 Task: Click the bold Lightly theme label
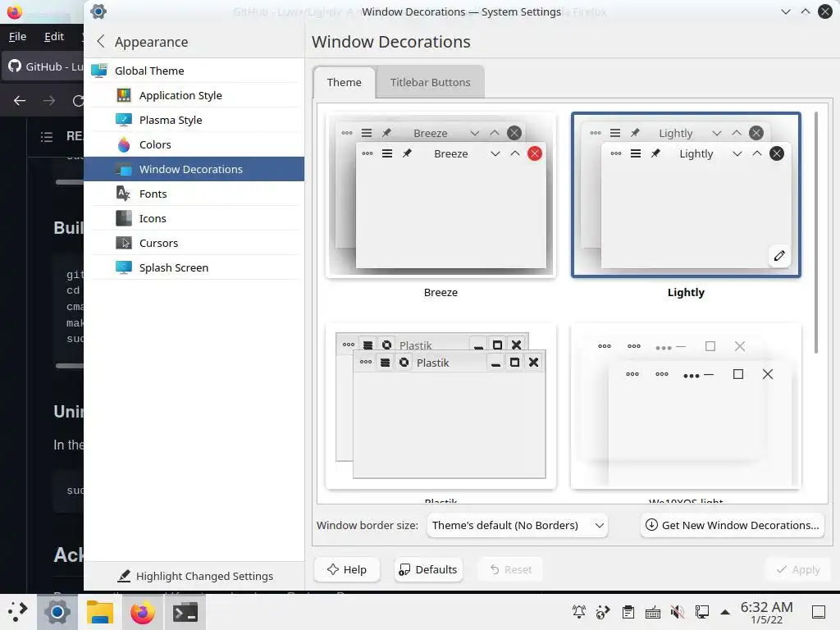pos(686,293)
